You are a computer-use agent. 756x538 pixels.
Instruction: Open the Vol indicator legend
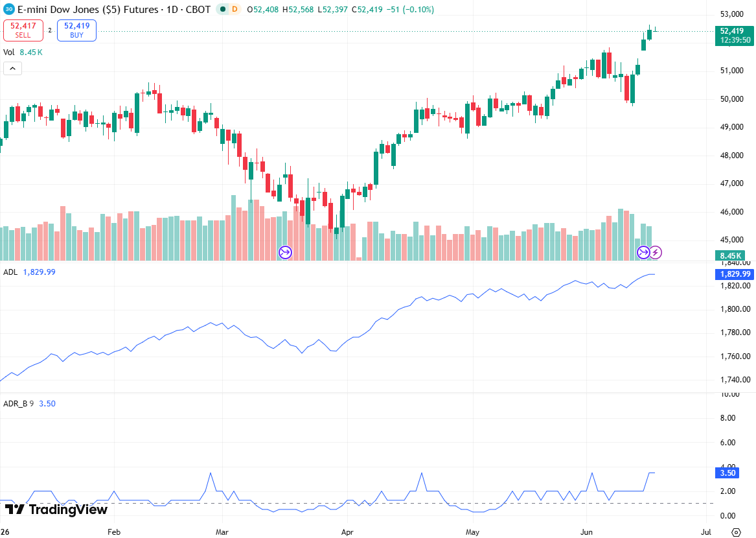tap(9, 52)
